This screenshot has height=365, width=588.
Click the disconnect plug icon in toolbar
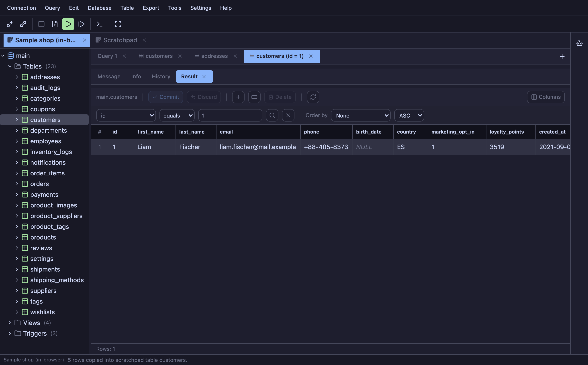click(x=23, y=24)
